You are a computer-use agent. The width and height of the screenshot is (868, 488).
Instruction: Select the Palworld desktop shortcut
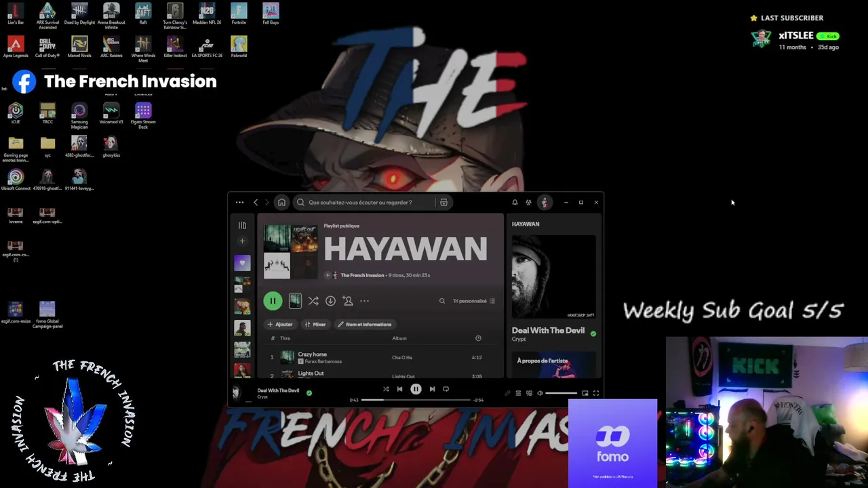click(239, 47)
